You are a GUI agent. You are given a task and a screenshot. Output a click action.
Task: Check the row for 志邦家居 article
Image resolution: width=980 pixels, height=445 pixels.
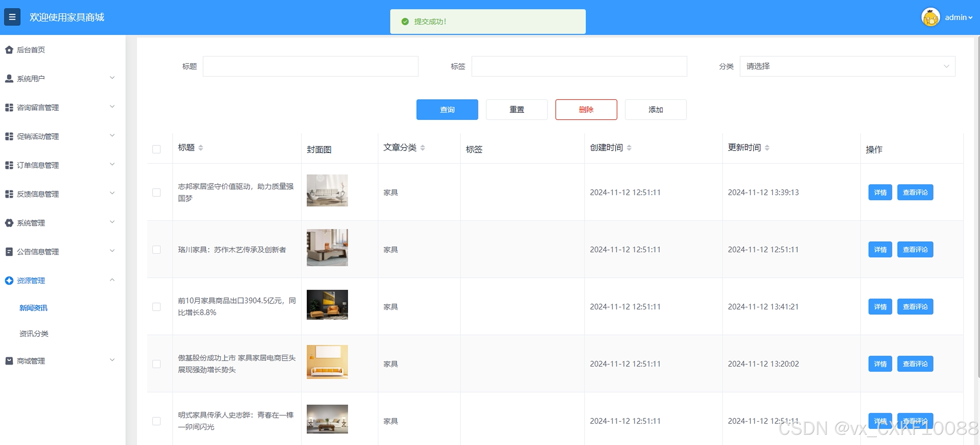point(156,193)
